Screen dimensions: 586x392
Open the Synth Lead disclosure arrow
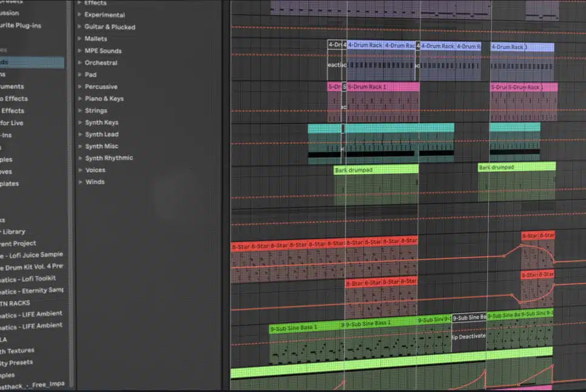point(80,134)
